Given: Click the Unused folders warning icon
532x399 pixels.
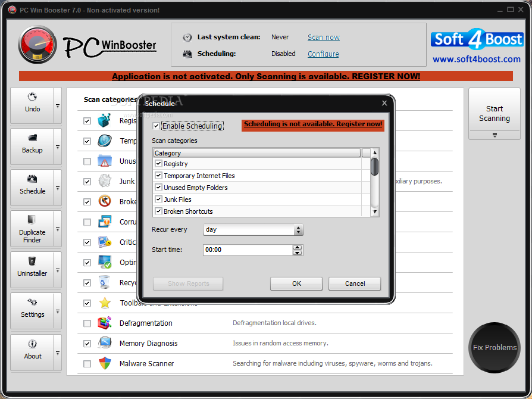Looking at the screenshot, I should (x=105, y=161).
